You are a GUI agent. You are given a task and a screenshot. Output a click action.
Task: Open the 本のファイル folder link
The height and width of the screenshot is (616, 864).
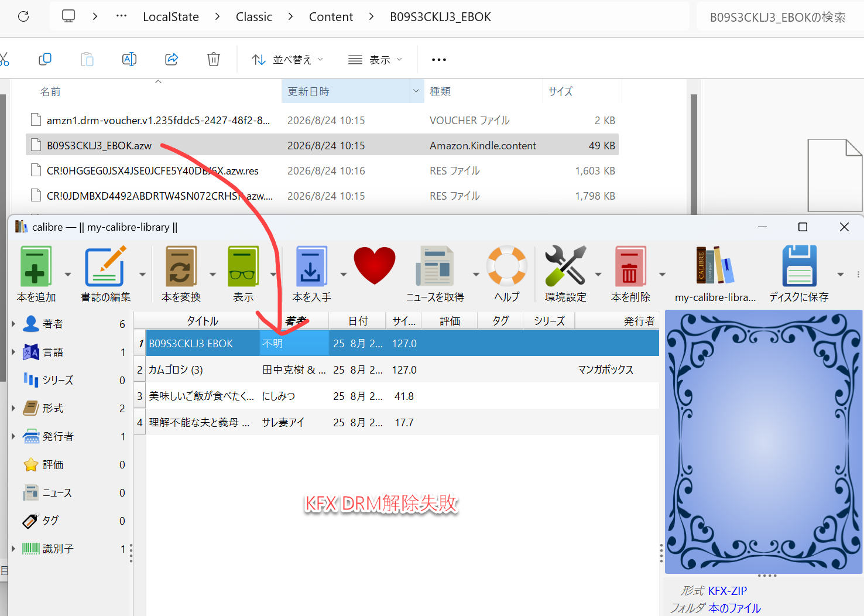[735, 608]
